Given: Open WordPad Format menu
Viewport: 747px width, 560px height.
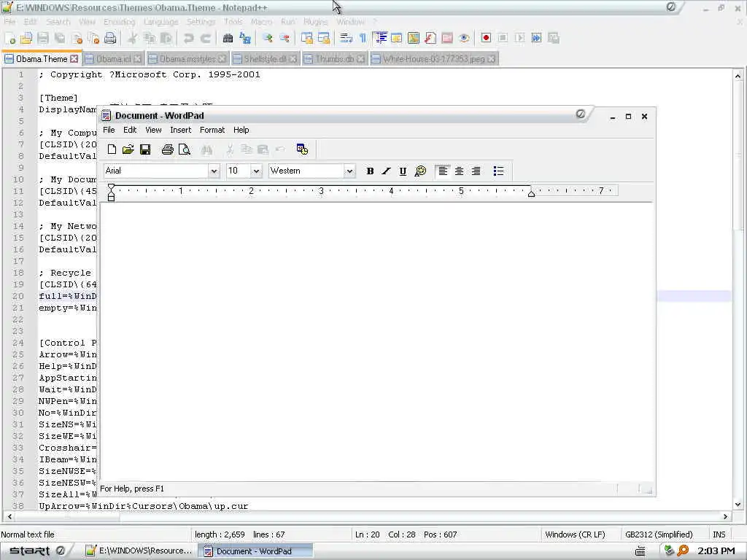Looking at the screenshot, I should pyautogui.click(x=212, y=130).
